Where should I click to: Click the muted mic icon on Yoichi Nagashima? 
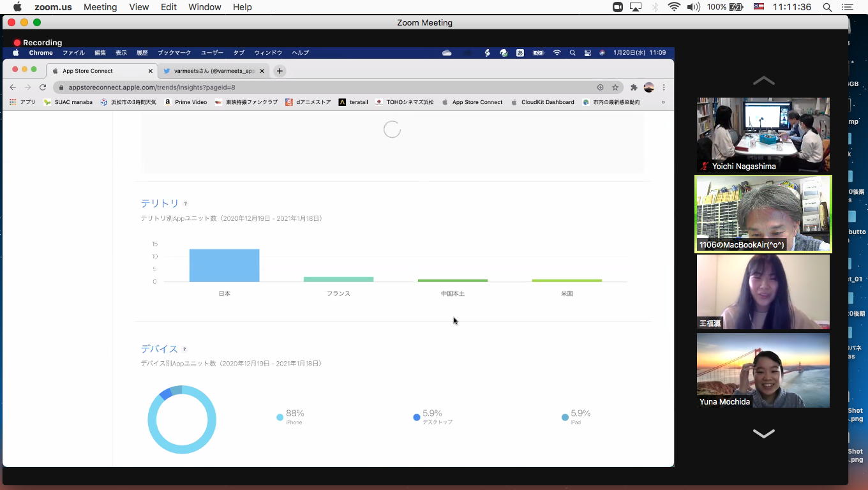pos(705,166)
